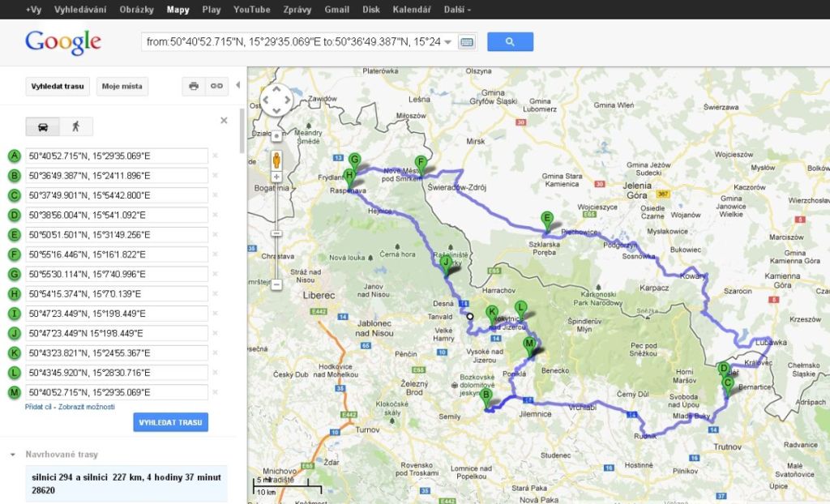Open the Další dropdown in top bar
Viewport: 830px width, 504px height.
[457, 10]
